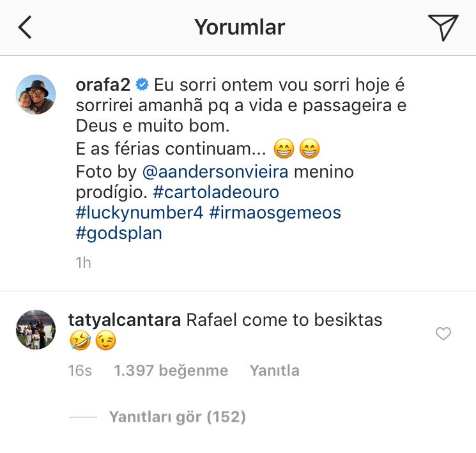Image resolution: width=476 pixels, height=453 pixels.
Task: Click the "Rafael come to besiktas" comment text
Action: point(284,319)
